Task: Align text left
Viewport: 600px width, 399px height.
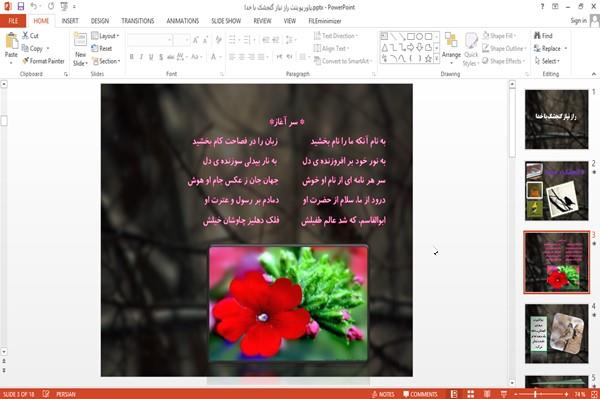Action: point(232,57)
